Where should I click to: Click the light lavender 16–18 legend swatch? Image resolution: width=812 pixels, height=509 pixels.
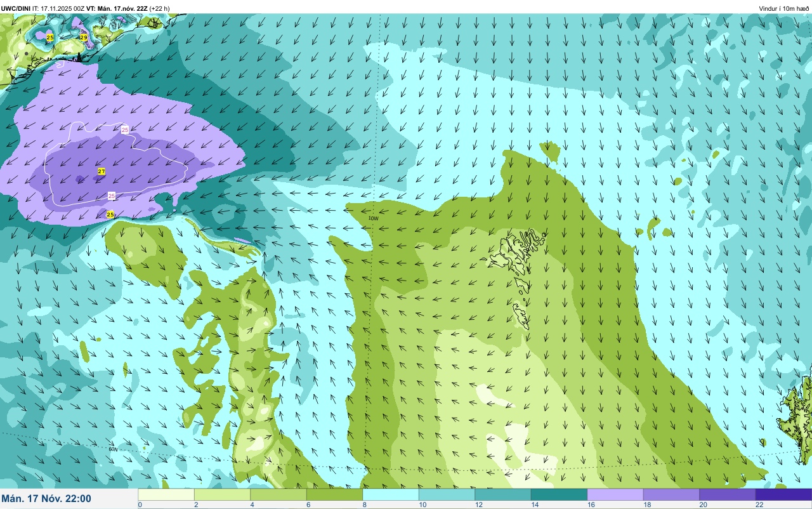point(615,494)
